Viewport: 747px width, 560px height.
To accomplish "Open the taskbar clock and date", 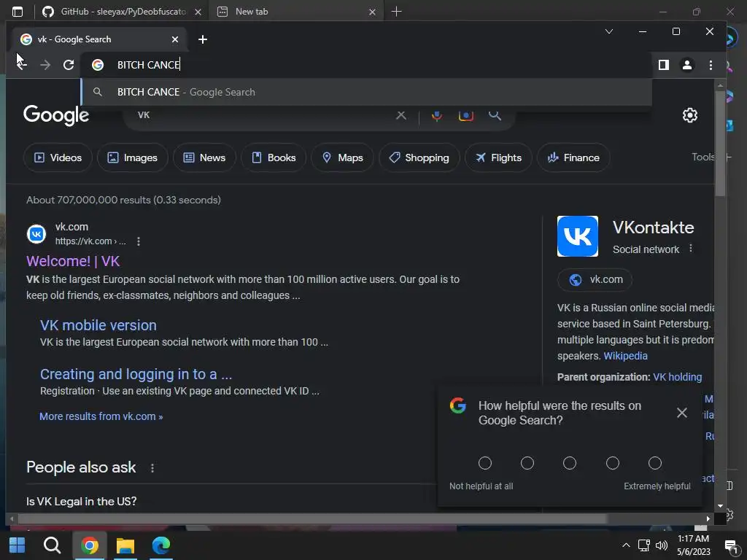I will [693, 545].
